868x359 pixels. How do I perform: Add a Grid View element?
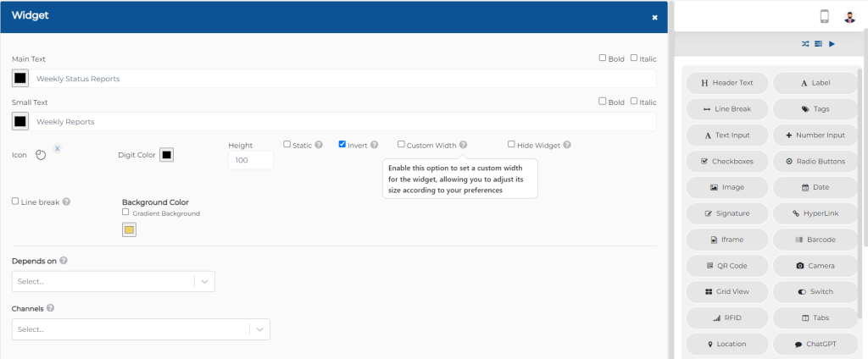726,291
